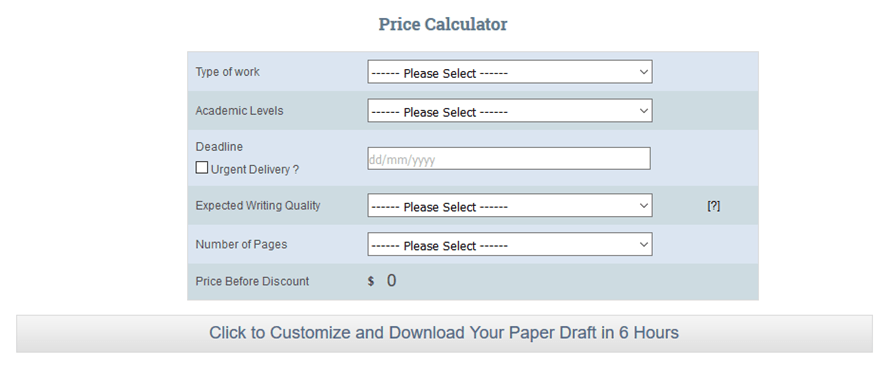Focus the dd/mm/yyyy deadline field

coord(509,159)
